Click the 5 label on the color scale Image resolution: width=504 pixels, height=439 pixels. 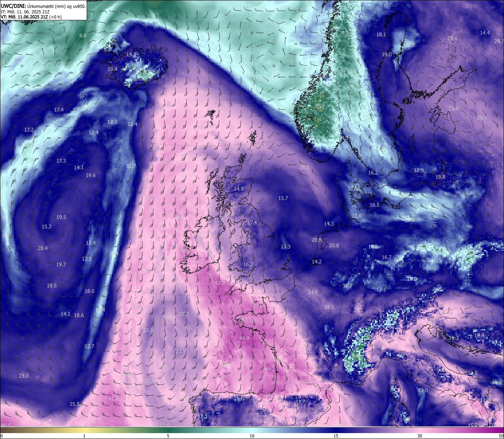click(168, 436)
